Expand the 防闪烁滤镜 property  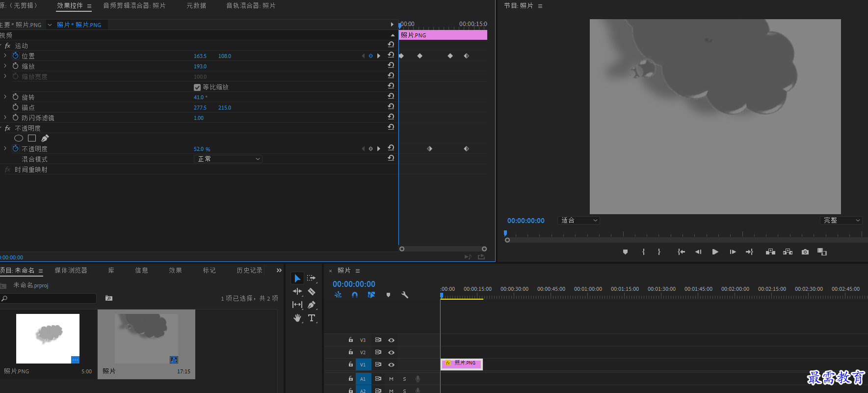pyautogui.click(x=5, y=117)
